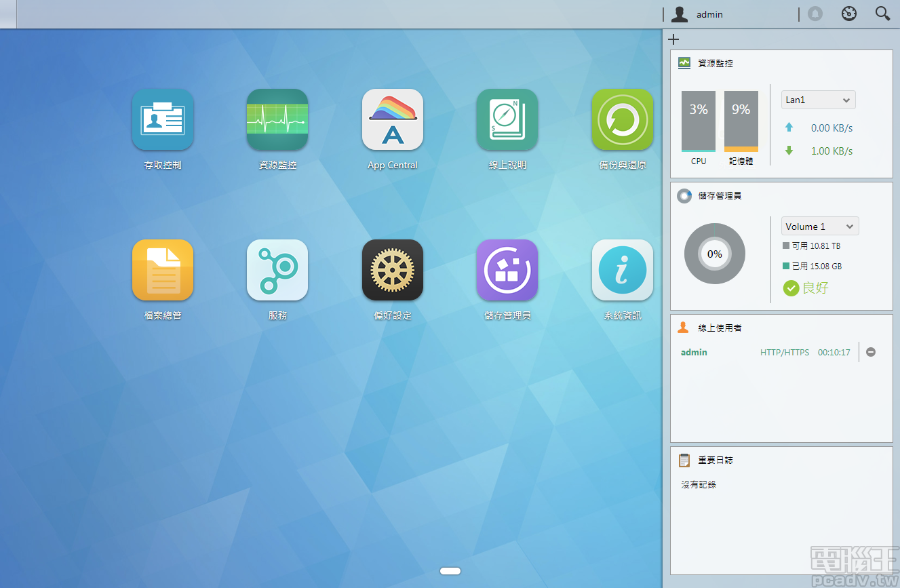Click the 資源監控 widget header icon
The height and width of the screenshot is (588, 900).
684,62
